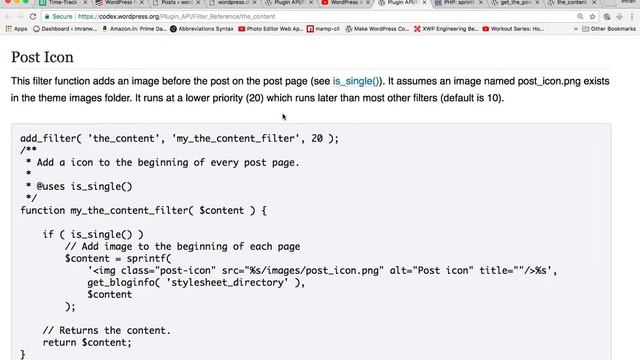Go forward to next page
Image resolution: width=640 pixels, height=360 pixels.
pos(20,17)
